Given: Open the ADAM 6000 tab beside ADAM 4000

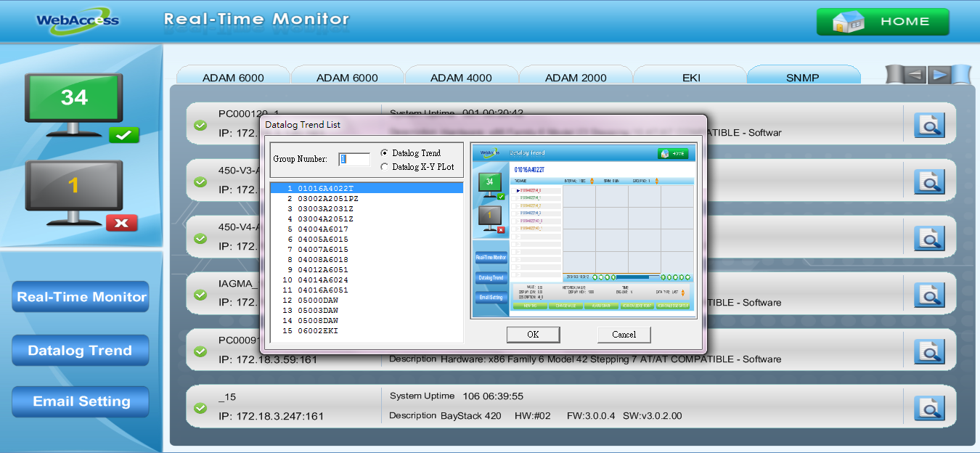Looking at the screenshot, I should [x=347, y=77].
